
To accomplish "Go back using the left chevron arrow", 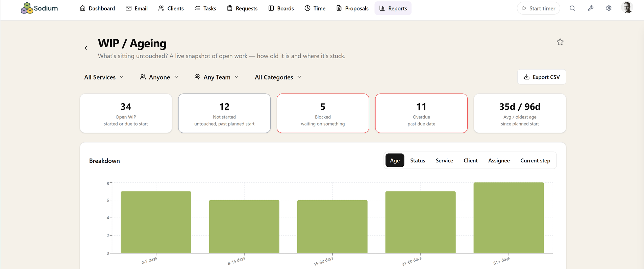I will [86, 48].
